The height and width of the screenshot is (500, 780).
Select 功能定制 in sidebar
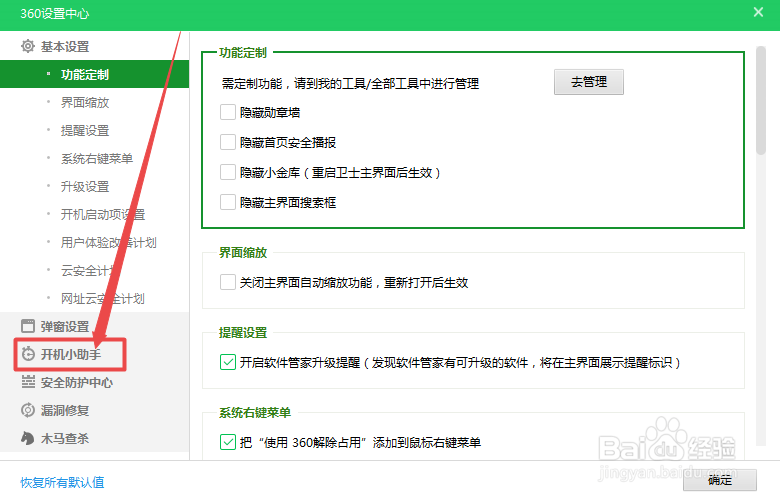pyautogui.click(x=95, y=75)
